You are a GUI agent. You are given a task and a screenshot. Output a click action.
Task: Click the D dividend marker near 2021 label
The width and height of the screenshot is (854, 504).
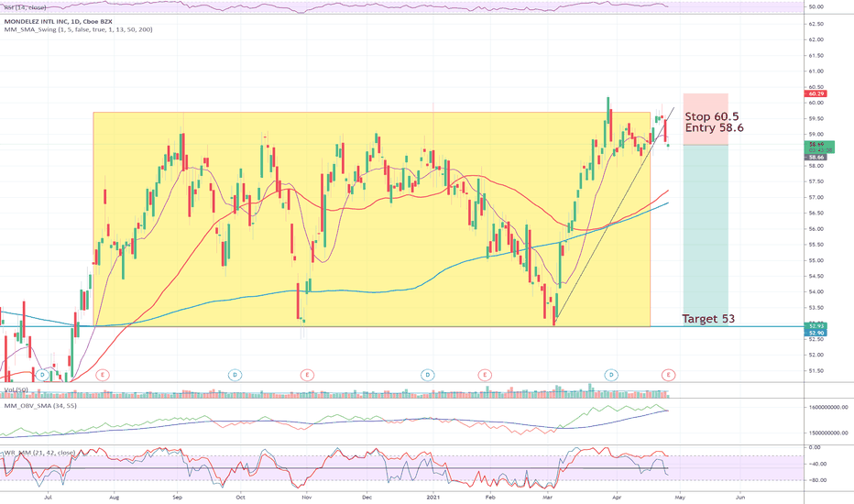[x=428, y=375]
